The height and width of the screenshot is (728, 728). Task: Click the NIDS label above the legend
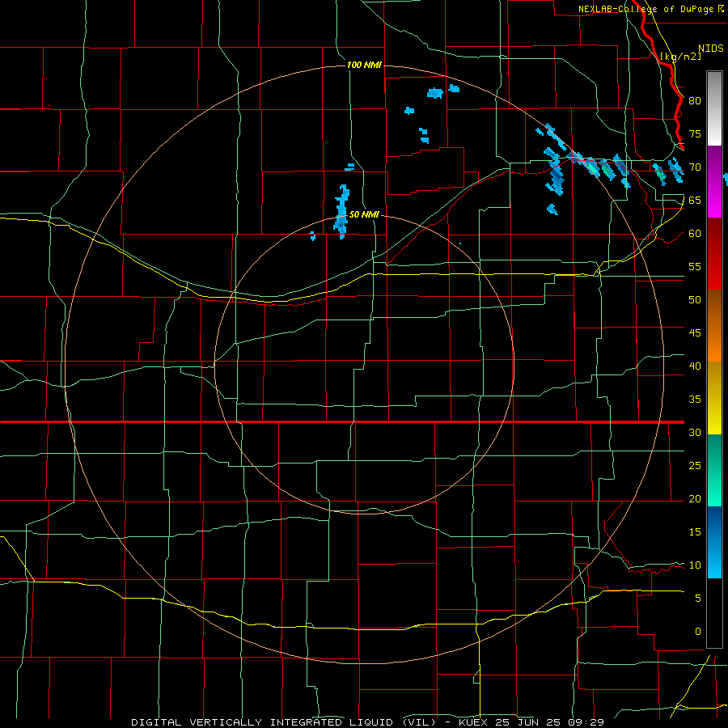tap(711, 49)
